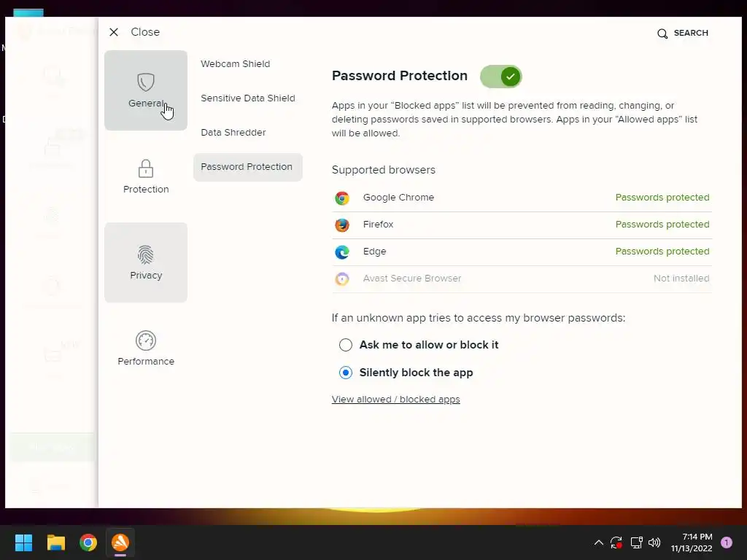Open the notification badge in taskbar
Image resolution: width=747 pixels, height=560 pixels.
tap(727, 542)
